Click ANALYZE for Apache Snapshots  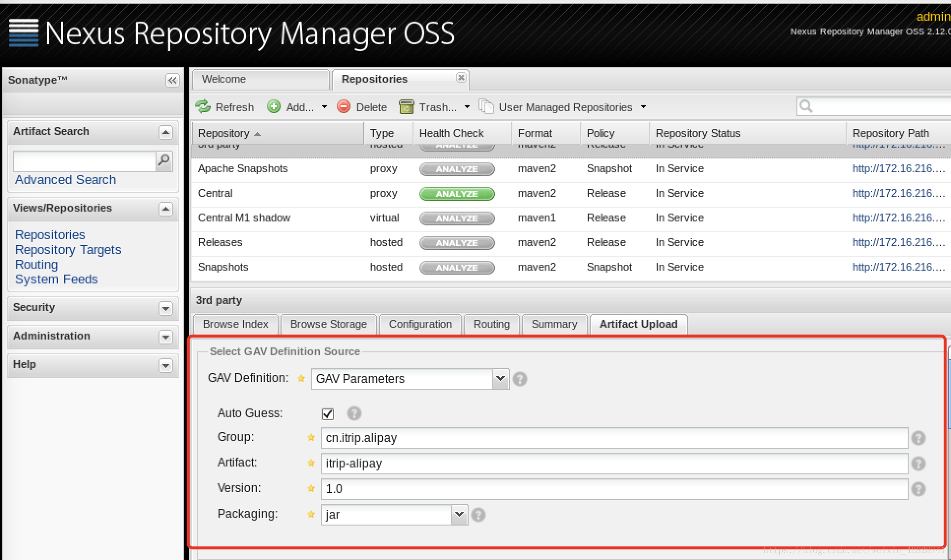pos(457,169)
